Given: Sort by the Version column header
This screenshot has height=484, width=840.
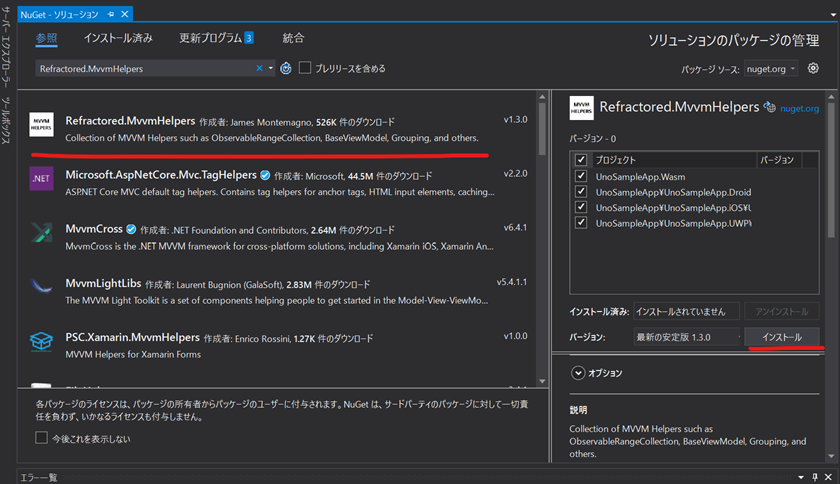Looking at the screenshot, I should tap(777, 160).
